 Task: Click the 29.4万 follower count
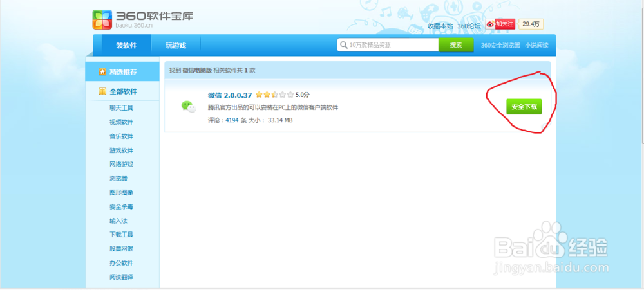coord(531,24)
